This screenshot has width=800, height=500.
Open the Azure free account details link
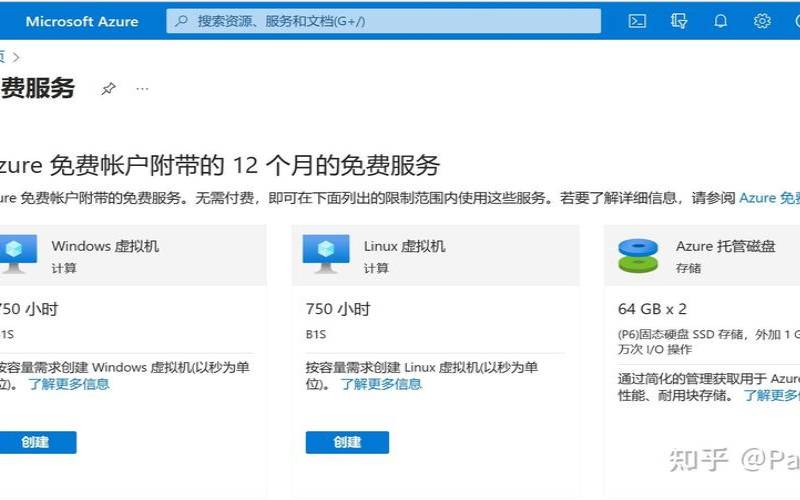[769, 197]
